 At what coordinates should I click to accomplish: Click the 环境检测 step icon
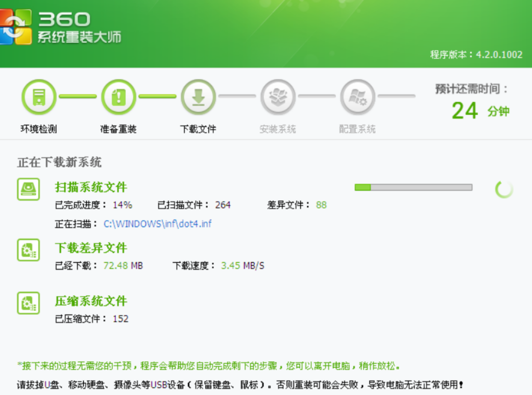pyautogui.click(x=39, y=97)
